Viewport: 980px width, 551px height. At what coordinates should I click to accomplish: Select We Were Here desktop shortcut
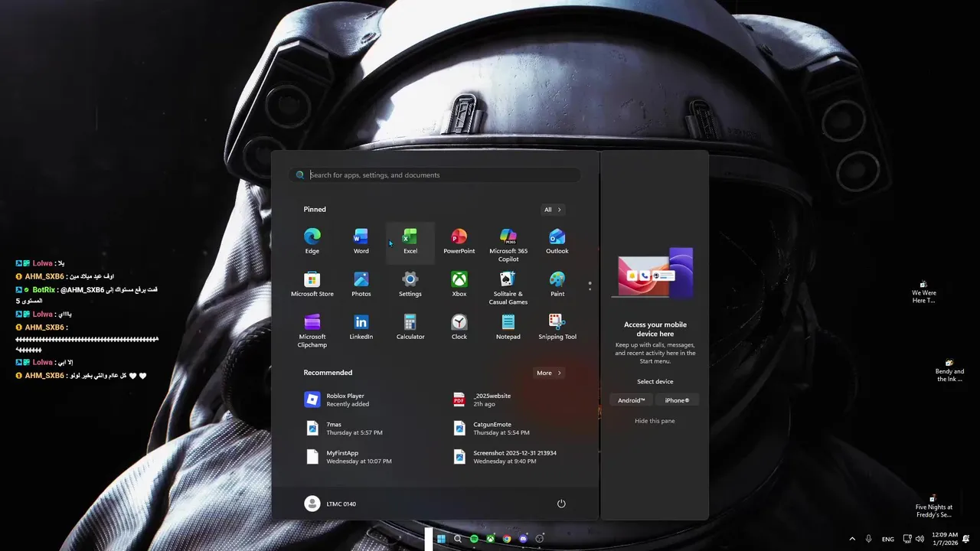(924, 292)
